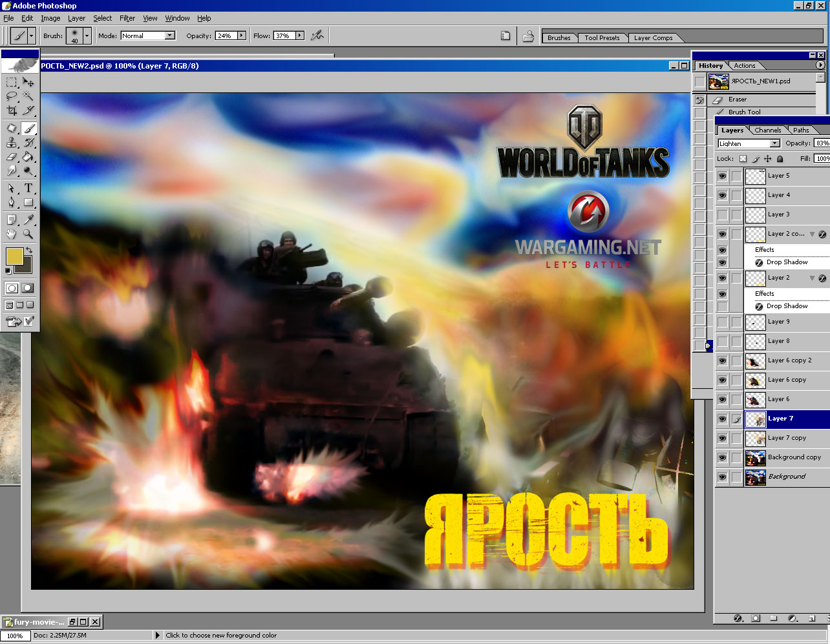Viewport: 830px width, 644px height.
Task: Open the History palette menu arrow
Action: [x=820, y=65]
